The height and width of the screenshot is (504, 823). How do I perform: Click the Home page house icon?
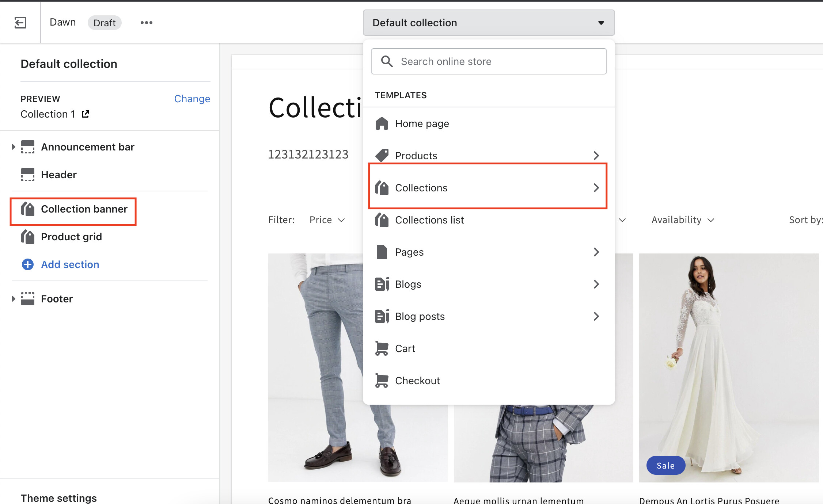coord(382,123)
